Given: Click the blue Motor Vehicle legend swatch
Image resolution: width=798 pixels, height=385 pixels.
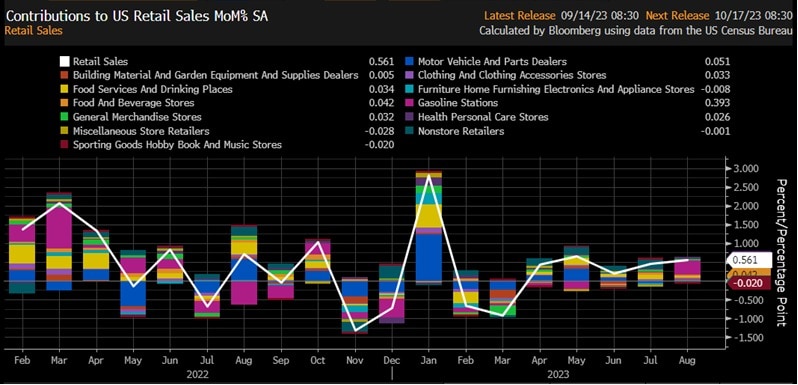Looking at the screenshot, I should pos(409,62).
